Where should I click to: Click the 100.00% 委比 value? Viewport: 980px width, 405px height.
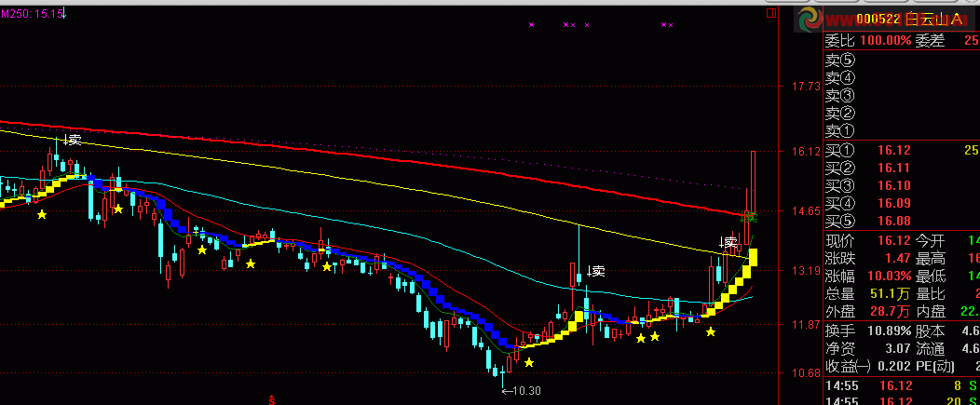pos(886,41)
